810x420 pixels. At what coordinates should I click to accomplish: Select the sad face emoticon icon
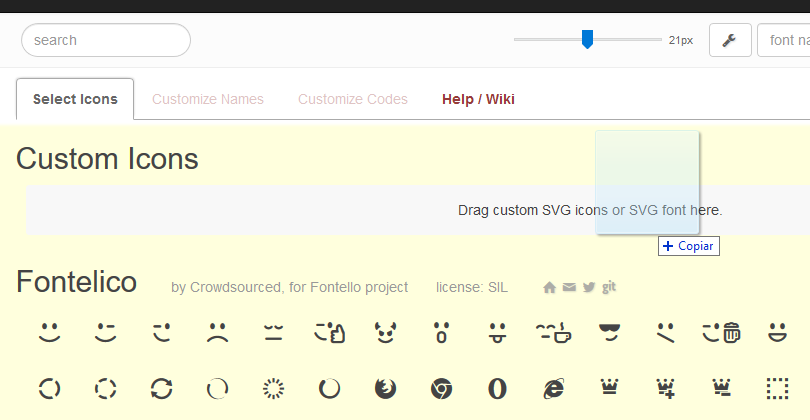pyautogui.click(x=217, y=333)
